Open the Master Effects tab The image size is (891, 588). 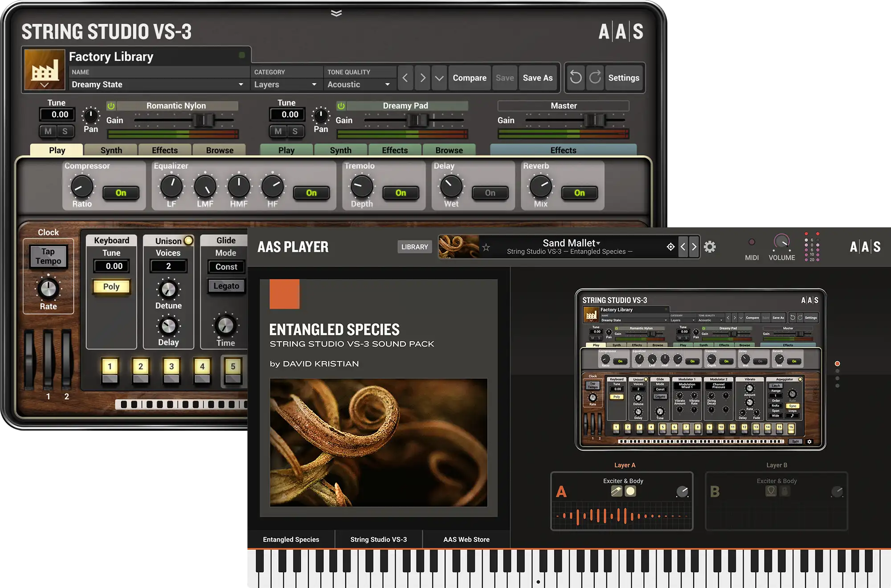563,150
